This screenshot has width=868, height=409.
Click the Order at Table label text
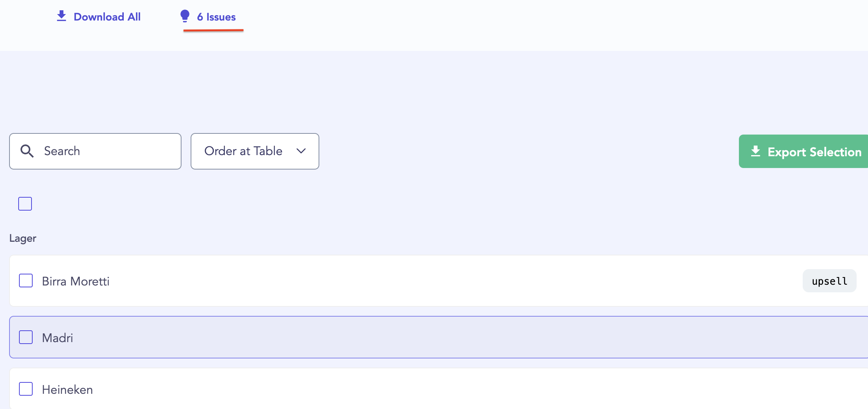[x=243, y=151]
